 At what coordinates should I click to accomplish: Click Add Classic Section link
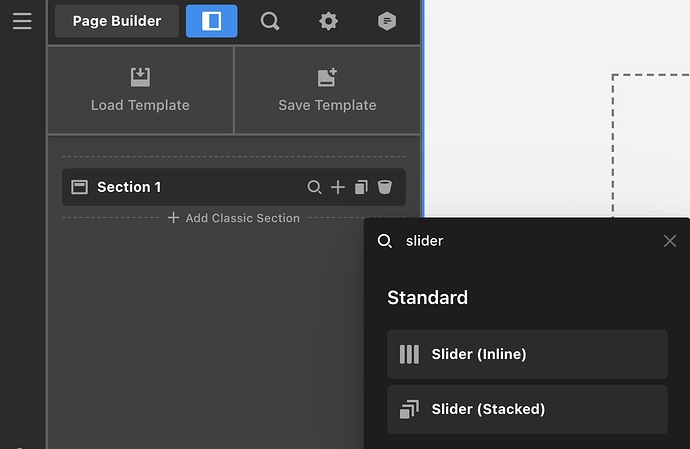point(234,218)
